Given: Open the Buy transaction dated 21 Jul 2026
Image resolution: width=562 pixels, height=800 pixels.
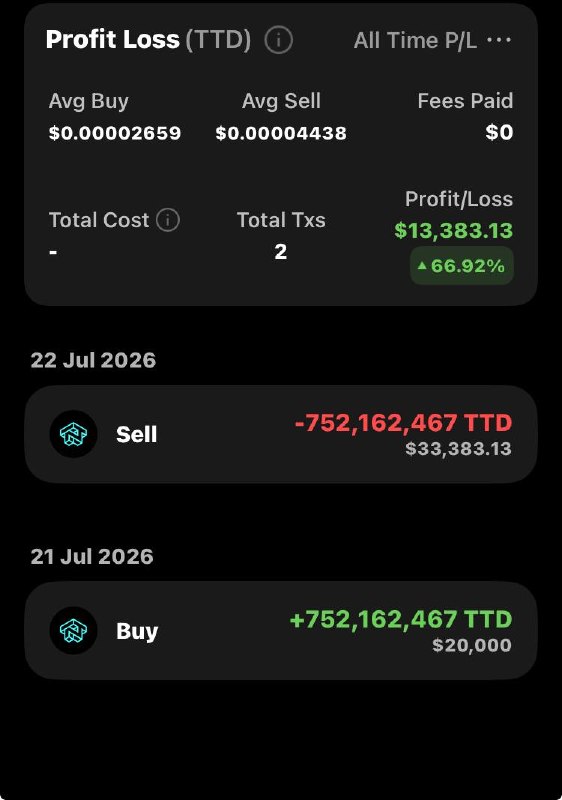Looking at the screenshot, I should tap(281, 631).
